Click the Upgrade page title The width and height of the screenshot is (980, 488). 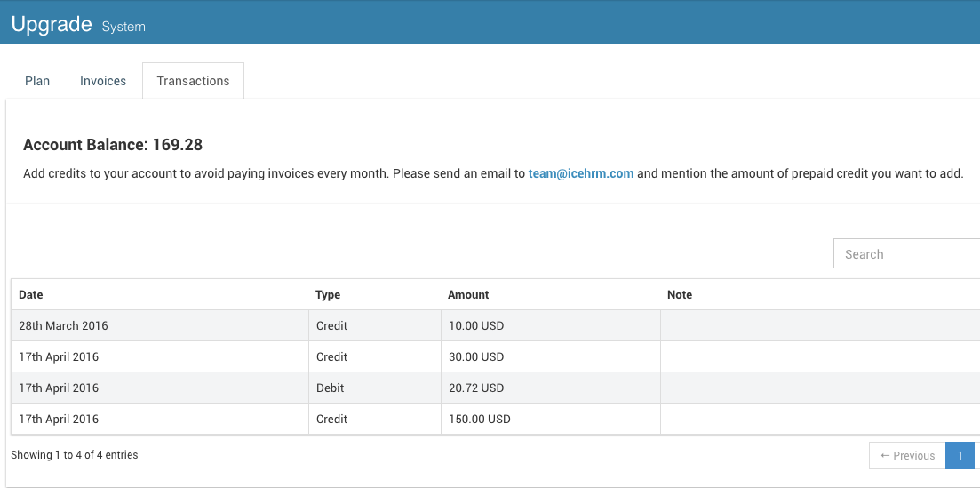tap(52, 24)
